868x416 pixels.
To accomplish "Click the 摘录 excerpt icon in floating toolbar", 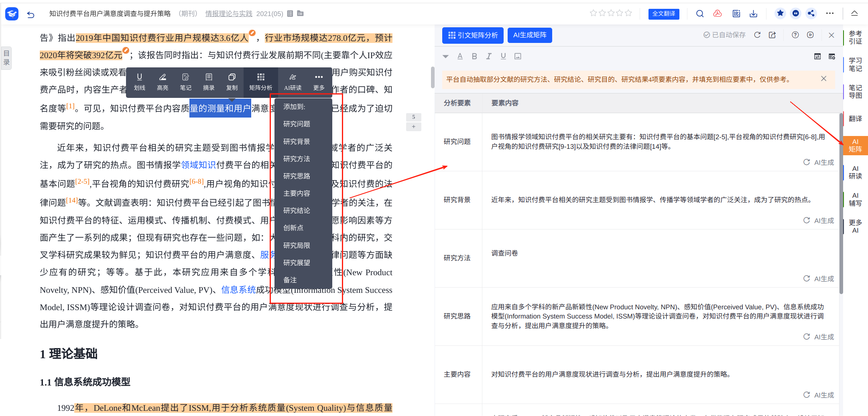I will [x=209, y=81].
